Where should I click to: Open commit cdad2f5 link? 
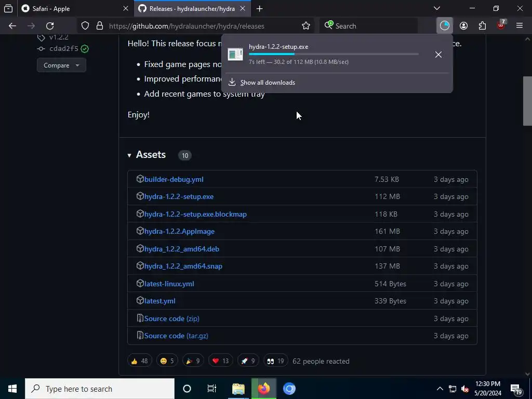coord(64,48)
